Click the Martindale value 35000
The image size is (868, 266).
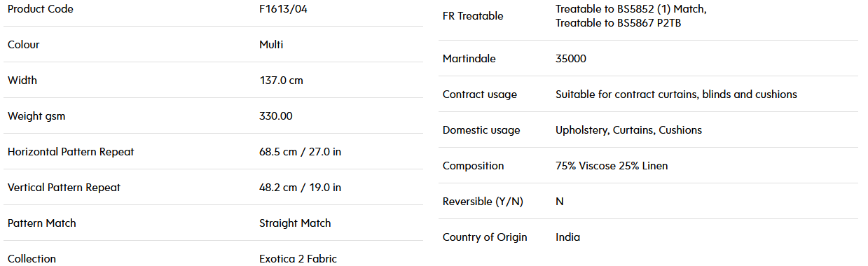571,59
